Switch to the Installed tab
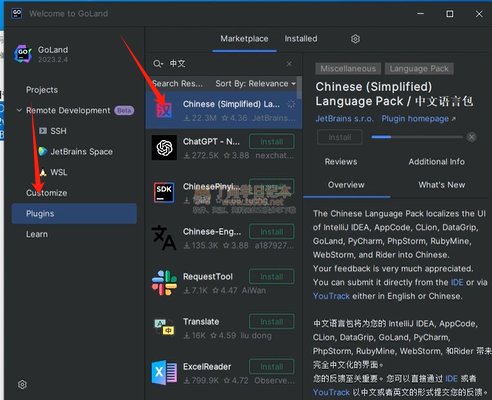This screenshot has width=492, height=400. tap(301, 39)
